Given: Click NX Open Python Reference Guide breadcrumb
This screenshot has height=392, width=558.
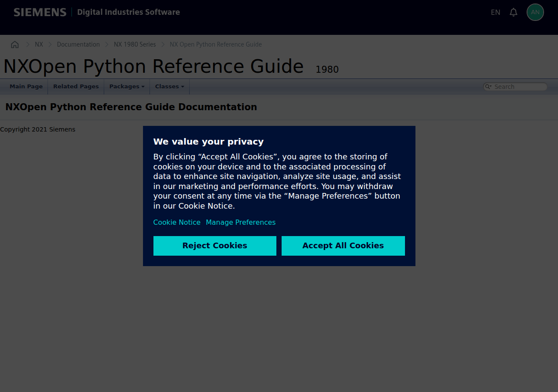Looking at the screenshot, I should tap(216, 44).
